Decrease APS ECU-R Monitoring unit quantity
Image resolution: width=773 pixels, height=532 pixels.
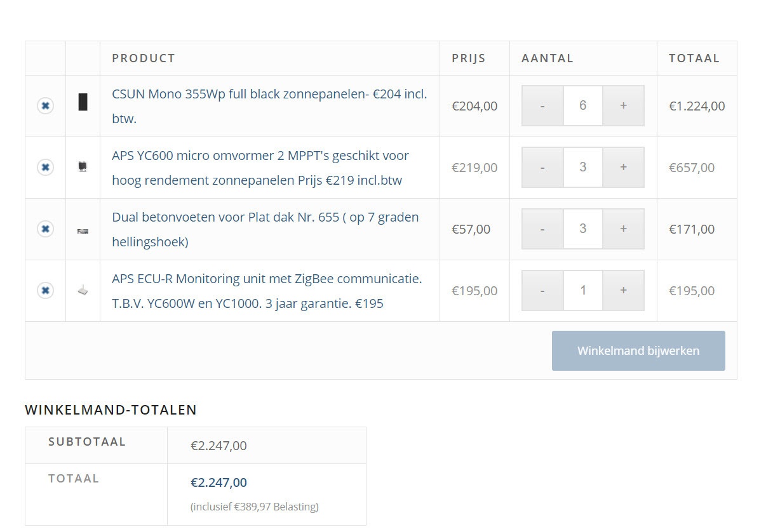(542, 290)
